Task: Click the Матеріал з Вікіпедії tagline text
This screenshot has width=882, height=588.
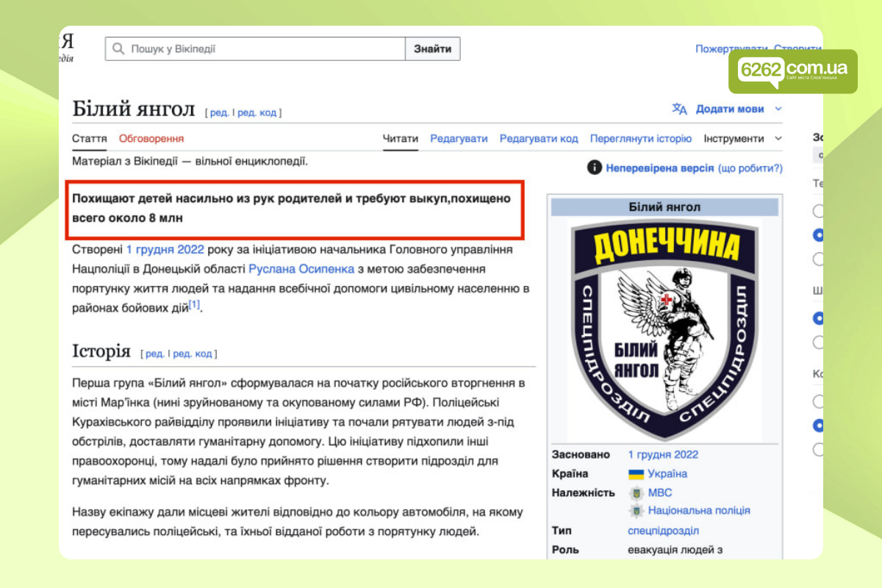Action: (190, 160)
